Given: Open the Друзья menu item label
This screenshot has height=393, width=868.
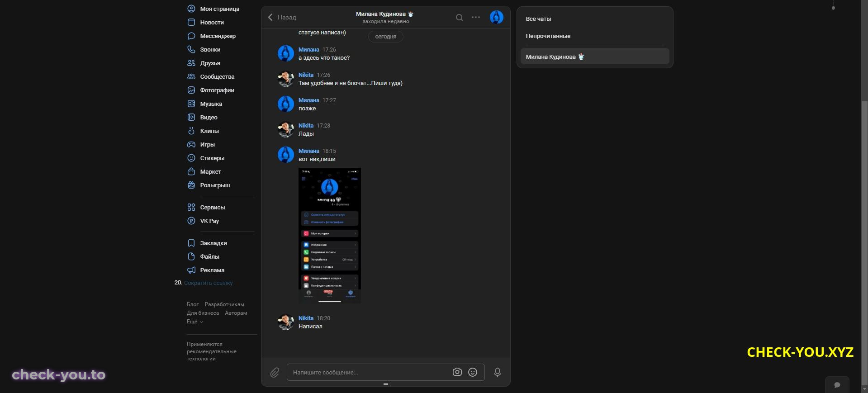Looking at the screenshot, I should (210, 63).
